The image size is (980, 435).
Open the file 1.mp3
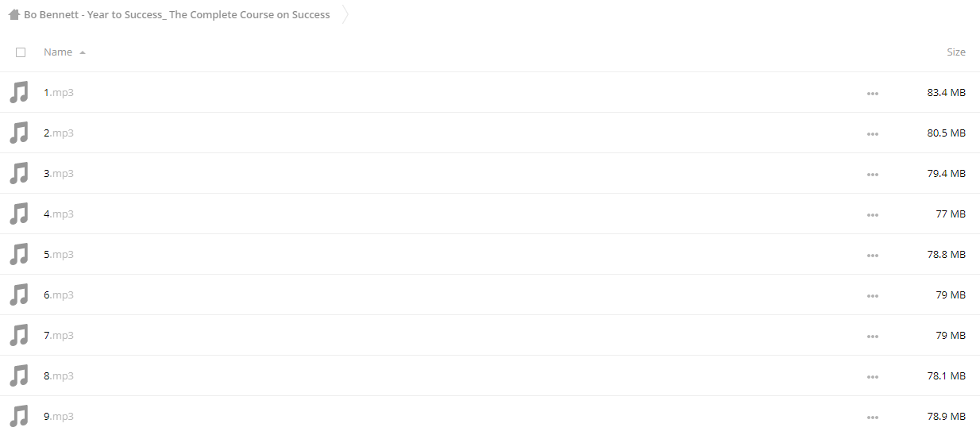(59, 92)
